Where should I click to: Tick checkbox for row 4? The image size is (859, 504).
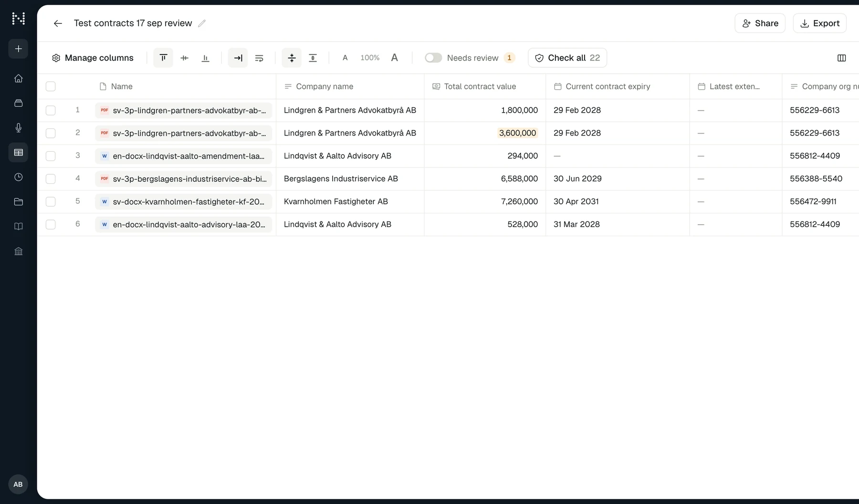(51, 179)
